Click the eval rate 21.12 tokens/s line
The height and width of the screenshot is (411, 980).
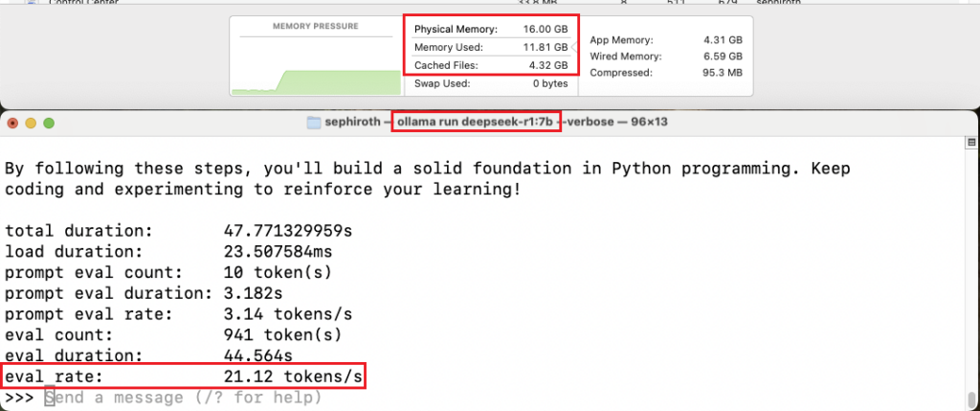click(x=184, y=377)
